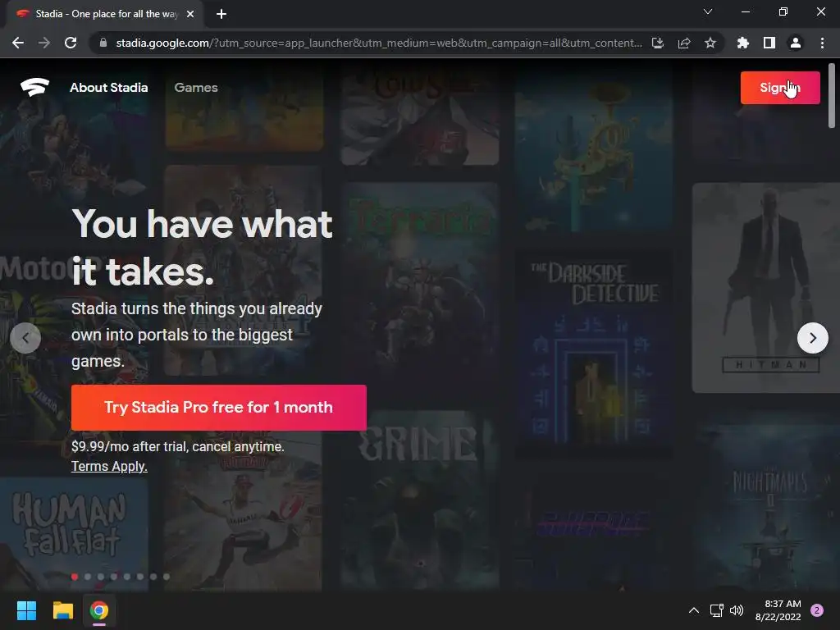Select eighth carousel dot

point(167,577)
